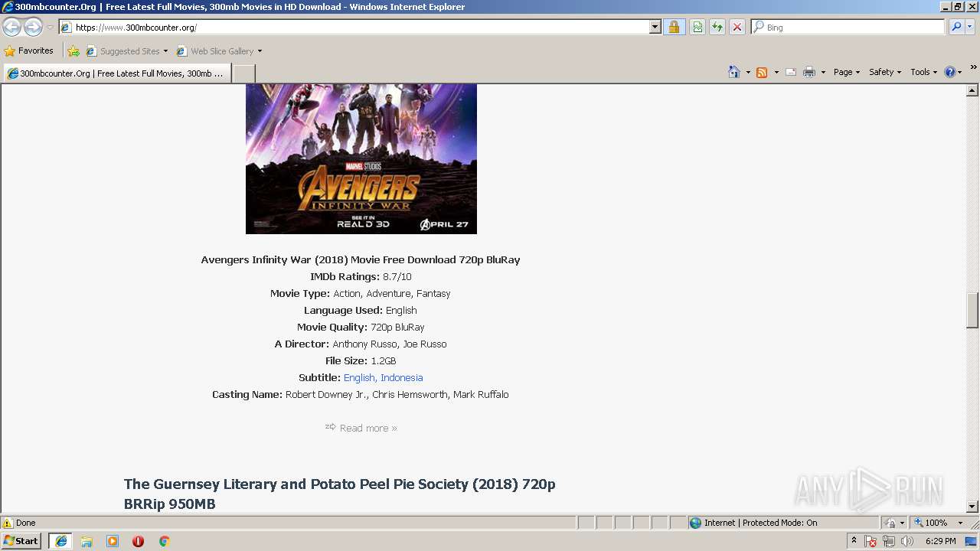Open the Tools menu
This screenshot has height=551, width=980.
point(923,72)
